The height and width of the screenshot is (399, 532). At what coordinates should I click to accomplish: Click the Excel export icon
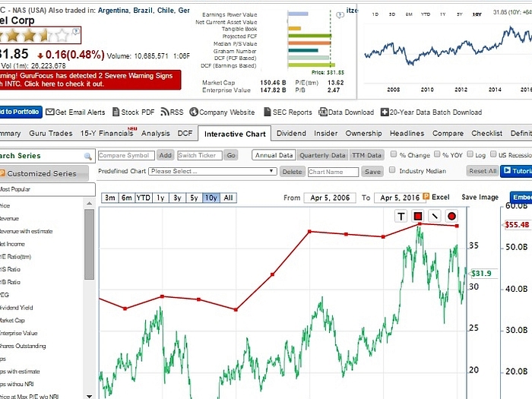point(426,198)
